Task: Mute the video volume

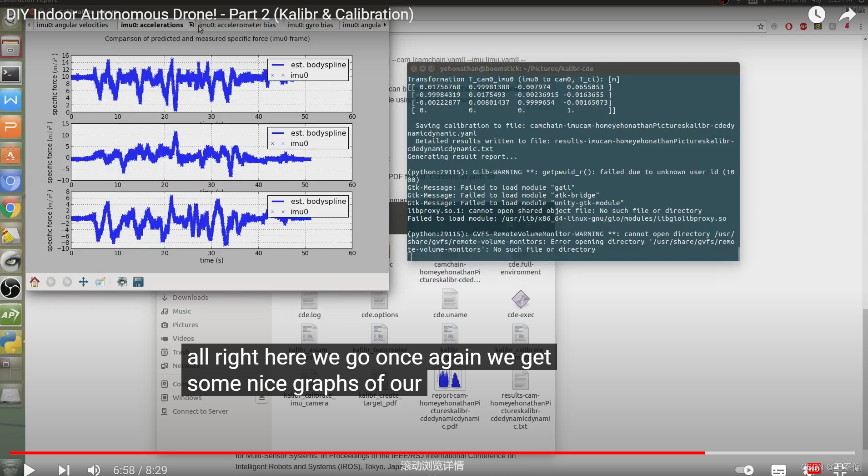Action: tap(94, 470)
